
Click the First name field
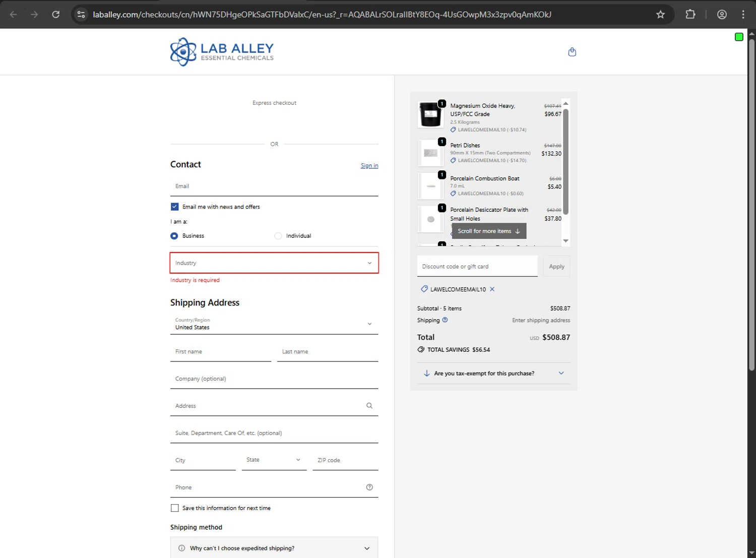[221, 351]
